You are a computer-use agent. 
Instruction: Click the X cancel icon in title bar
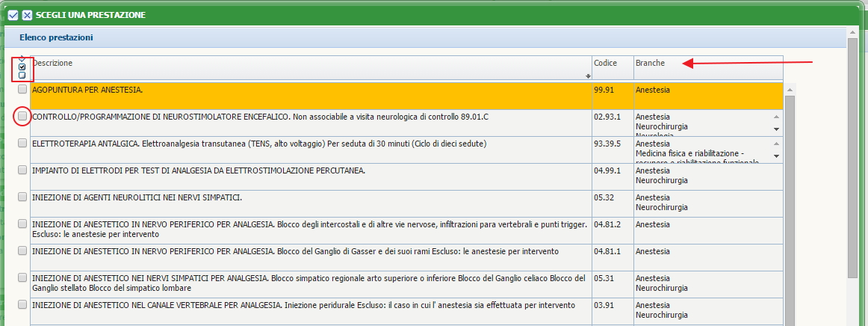click(x=27, y=15)
